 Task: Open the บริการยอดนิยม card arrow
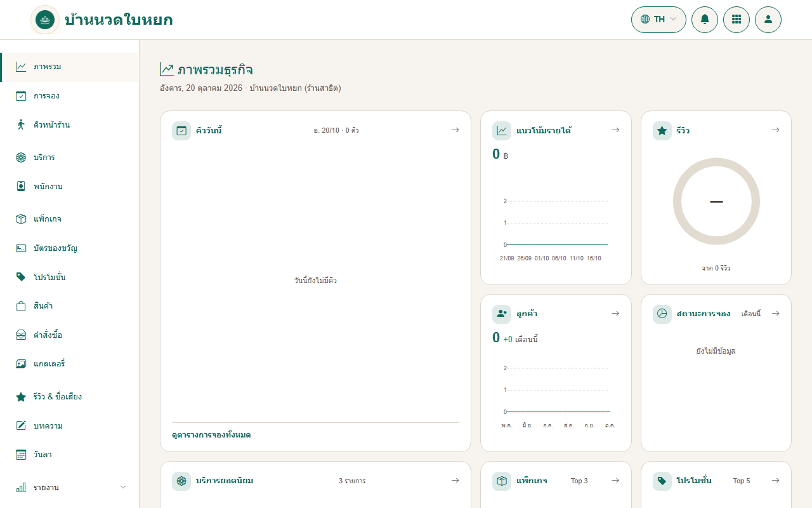pyautogui.click(x=455, y=481)
